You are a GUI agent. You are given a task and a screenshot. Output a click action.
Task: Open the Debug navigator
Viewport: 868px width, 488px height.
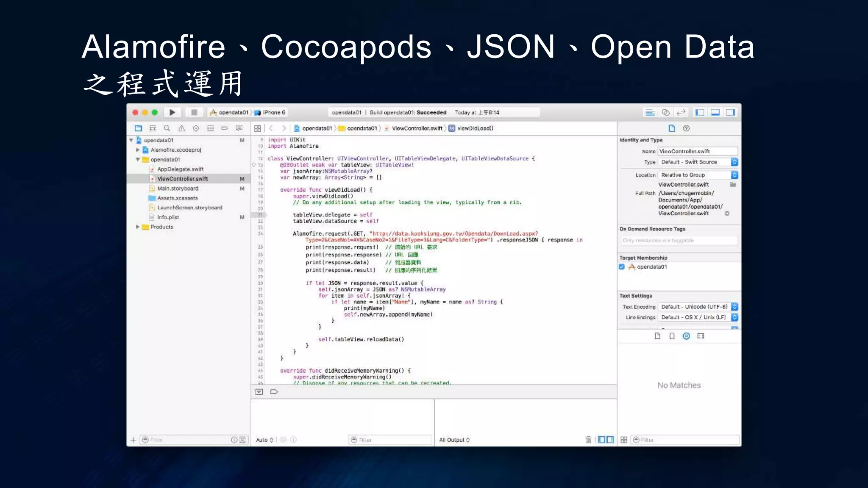pos(210,128)
